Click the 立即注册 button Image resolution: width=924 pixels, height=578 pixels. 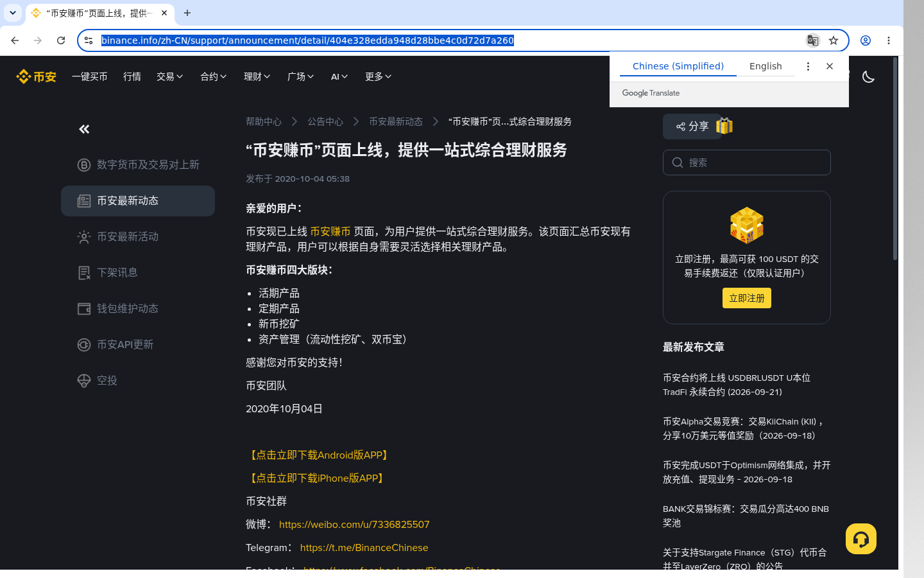point(747,298)
